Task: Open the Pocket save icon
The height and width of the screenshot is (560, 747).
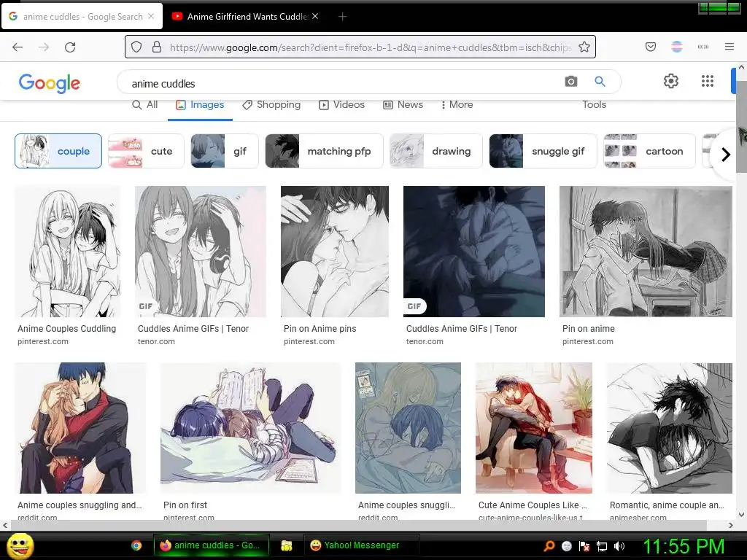Action: pyautogui.click(x=651, y=47)
